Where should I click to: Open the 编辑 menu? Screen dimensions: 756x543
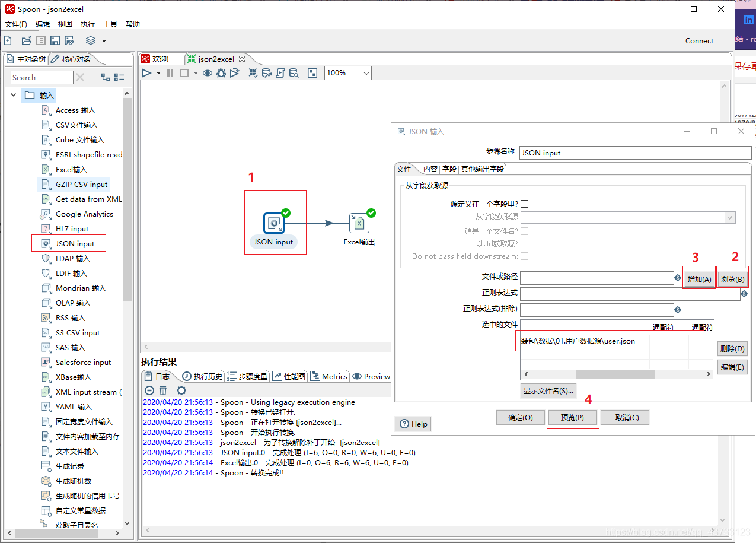point(43,24)
